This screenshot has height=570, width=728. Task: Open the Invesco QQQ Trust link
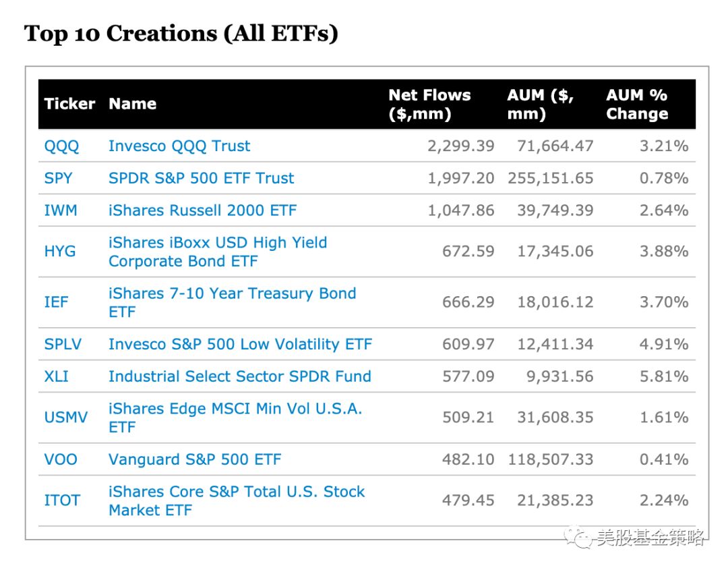pyautogui.click(x=179, y=146)
